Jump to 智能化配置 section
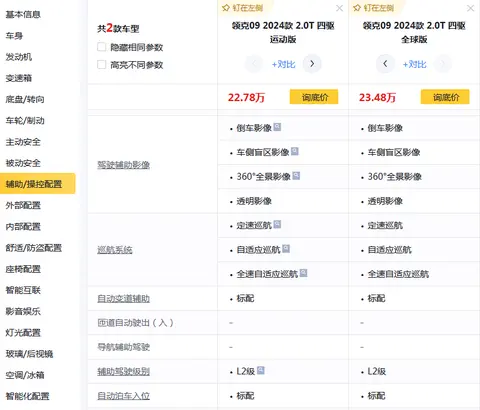Image resolution: width=480 pixels, height=410 pixels. tap(27, 396)
